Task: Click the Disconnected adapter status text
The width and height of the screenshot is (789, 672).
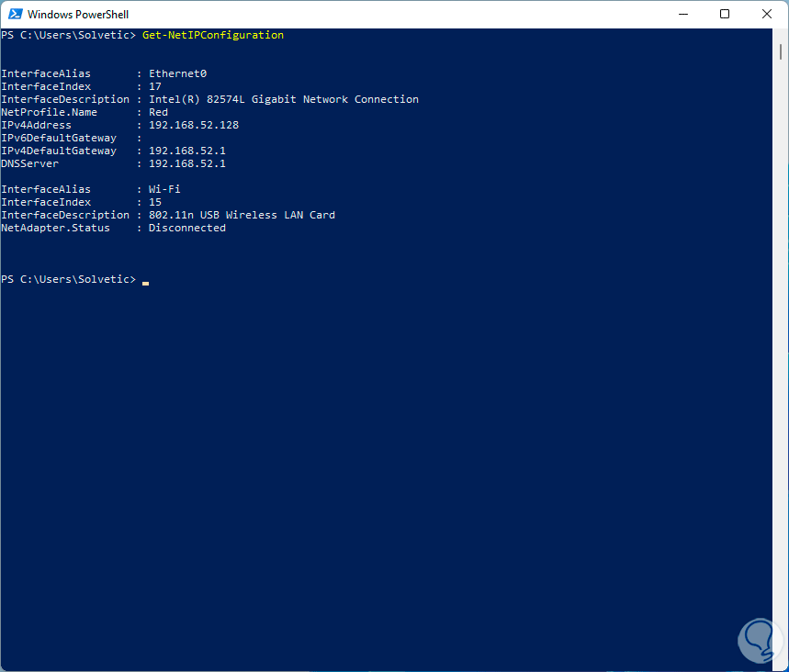Action: click(x=186, y=228)
